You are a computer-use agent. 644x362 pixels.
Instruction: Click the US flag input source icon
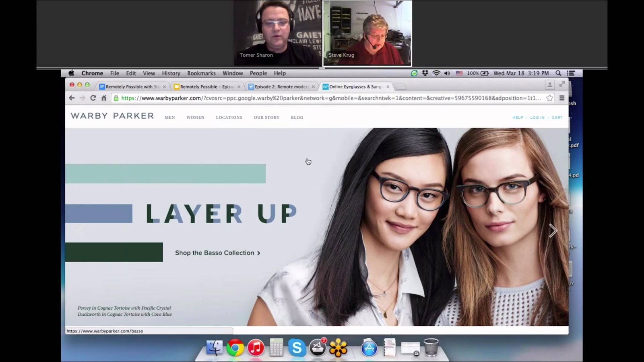[x=459, y=73]
